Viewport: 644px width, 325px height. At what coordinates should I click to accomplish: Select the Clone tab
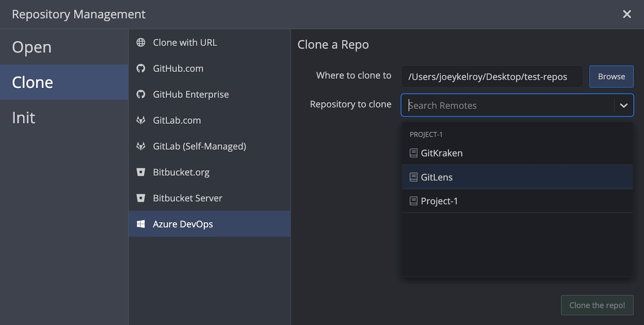pyautogui.click(x=33, y=82)
